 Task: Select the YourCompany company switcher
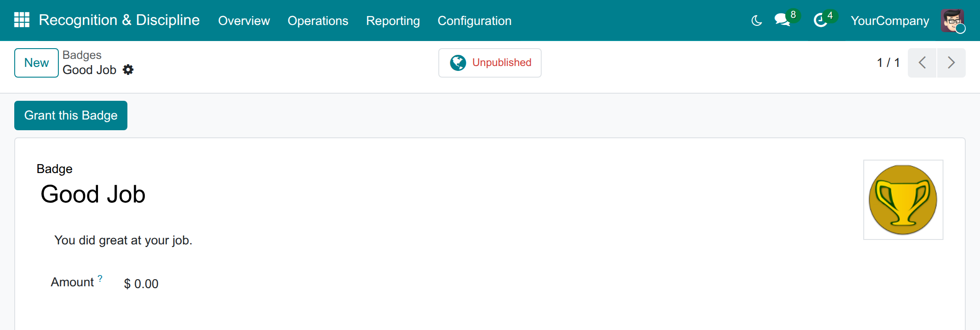890,21
